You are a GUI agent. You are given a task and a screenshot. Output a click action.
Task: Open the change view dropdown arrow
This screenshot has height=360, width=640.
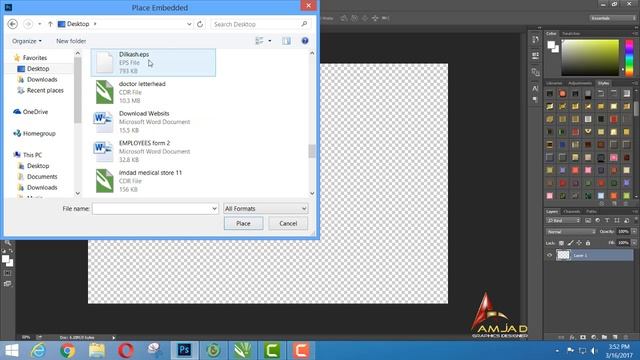[270, 41]
